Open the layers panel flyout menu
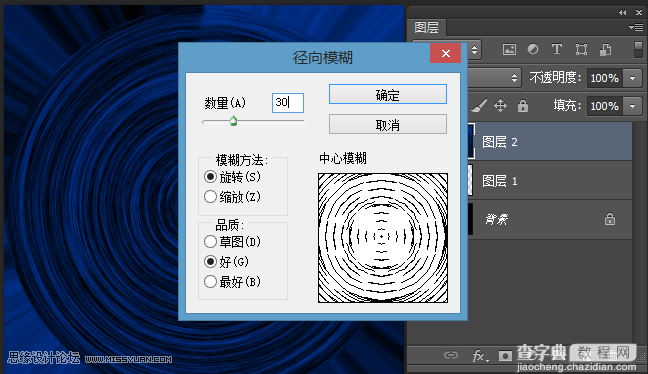 pos(636,27)
